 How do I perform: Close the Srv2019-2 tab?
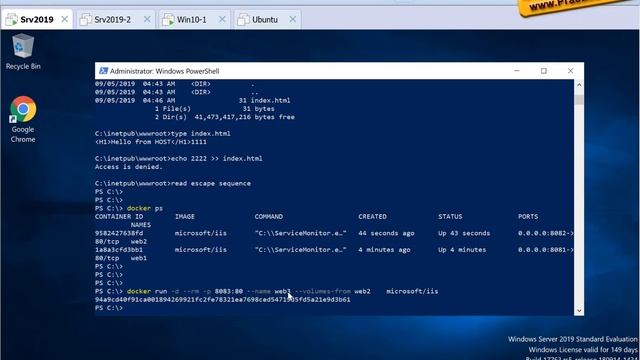(x=147, y=19)
